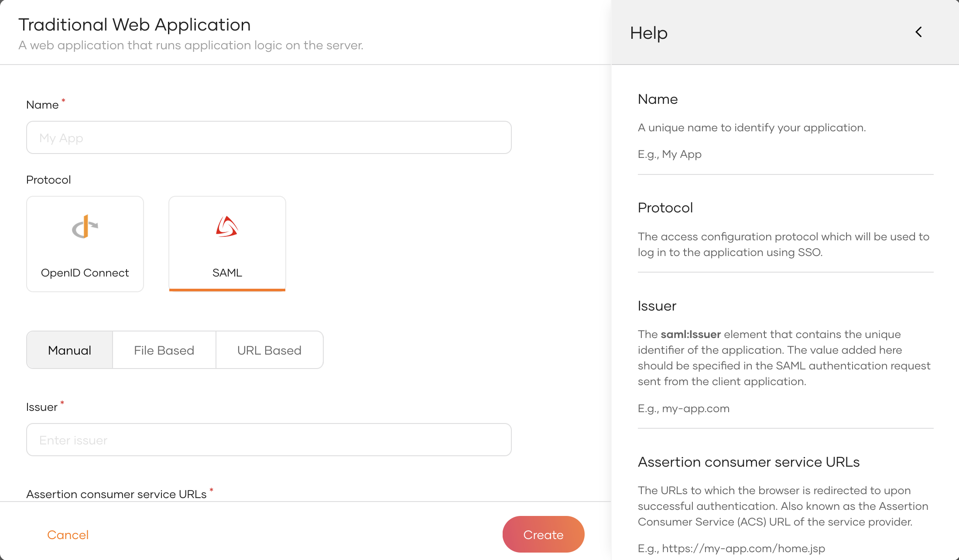Focus the Name input field
The height and width of the screenshot is (560, 959).
click(x=268, y=137)
